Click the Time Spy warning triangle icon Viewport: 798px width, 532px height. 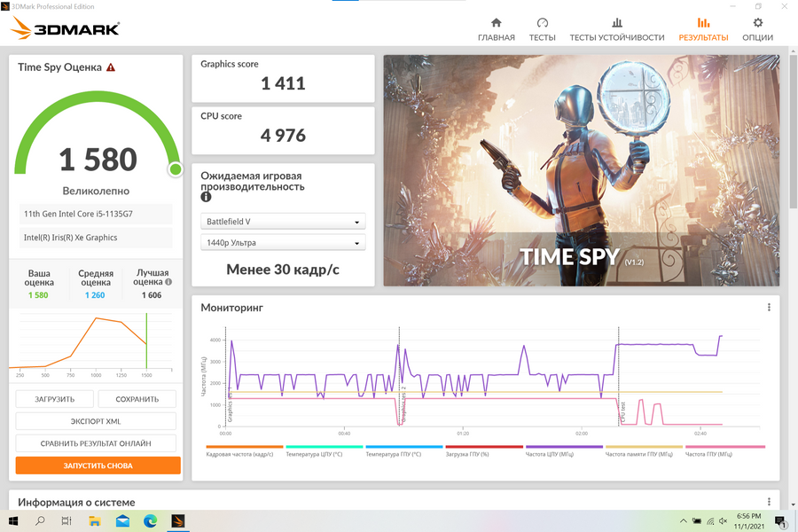tap(111, 67)
